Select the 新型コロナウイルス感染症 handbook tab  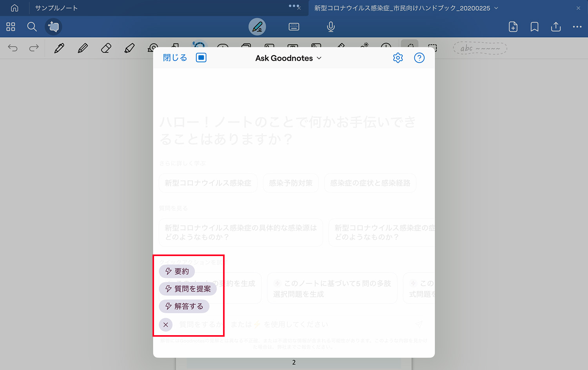point(402,8)
